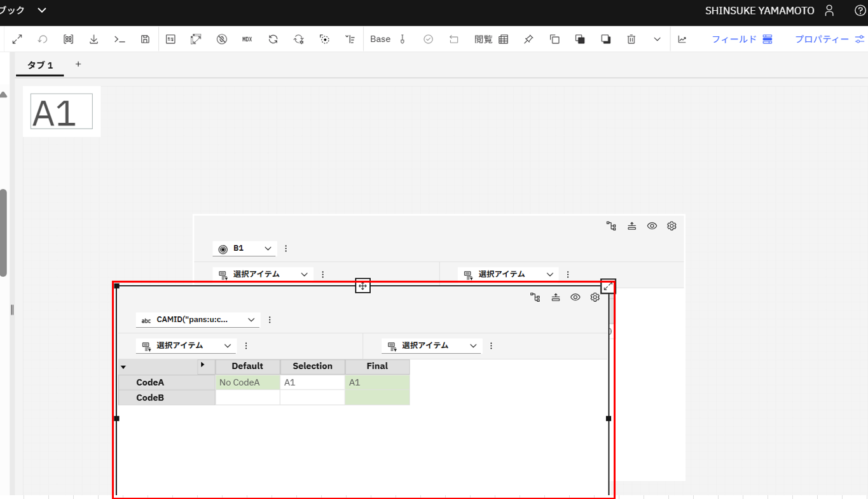Switch the 閲覧 view mode button

point(492,39)
